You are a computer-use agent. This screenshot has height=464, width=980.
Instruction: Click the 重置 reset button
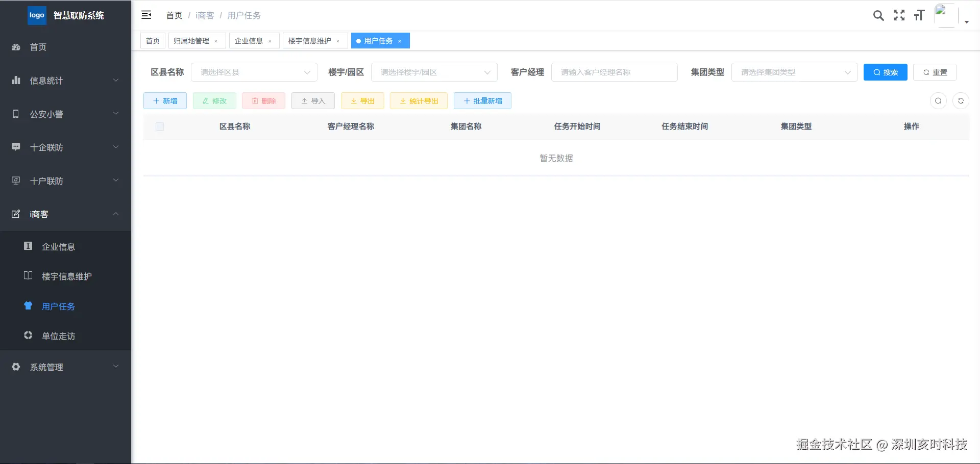(935, 72)
